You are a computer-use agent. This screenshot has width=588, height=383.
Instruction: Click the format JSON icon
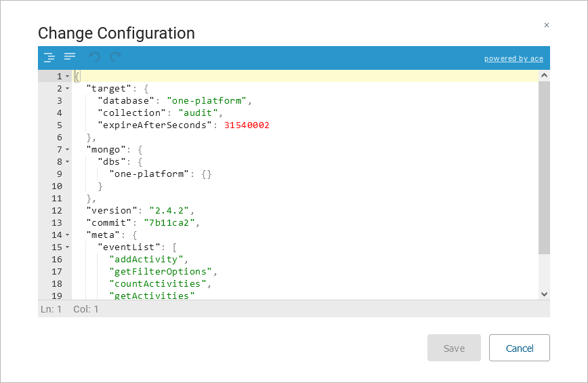(49, 58)
